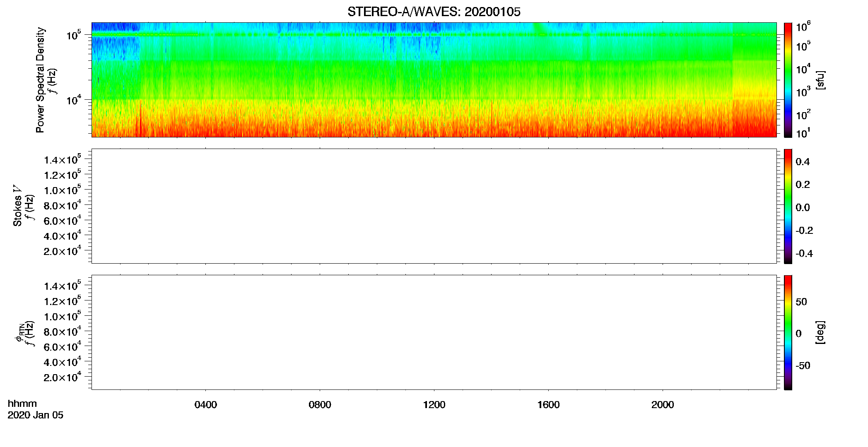
Task: Click the [deg] unit label
Action: pos(820,332)
